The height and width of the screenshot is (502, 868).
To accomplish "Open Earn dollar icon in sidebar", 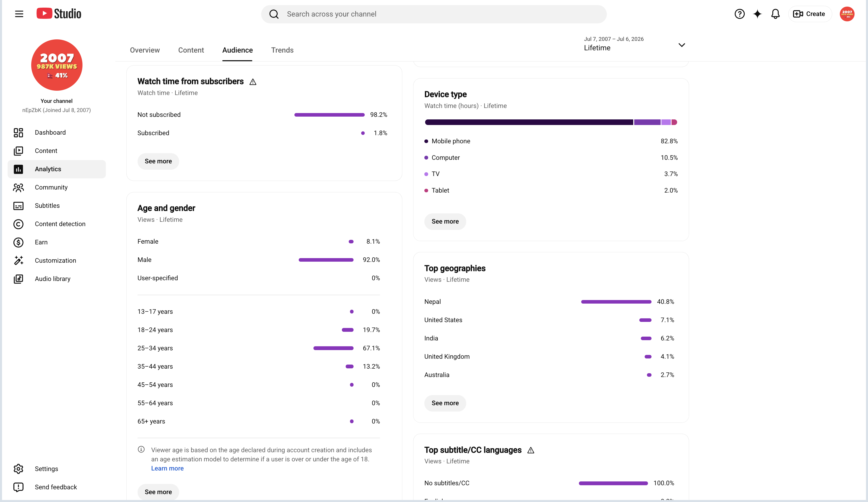I will click(18, 242).
